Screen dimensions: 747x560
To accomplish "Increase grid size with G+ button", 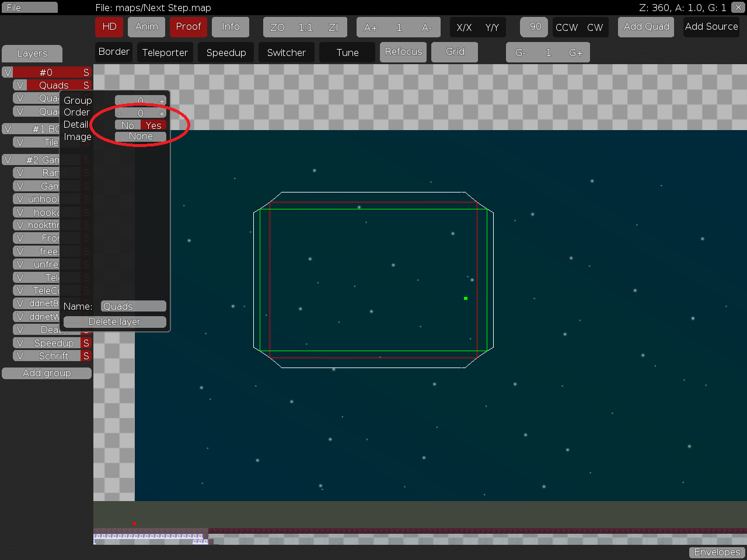I will pos(575,52).
